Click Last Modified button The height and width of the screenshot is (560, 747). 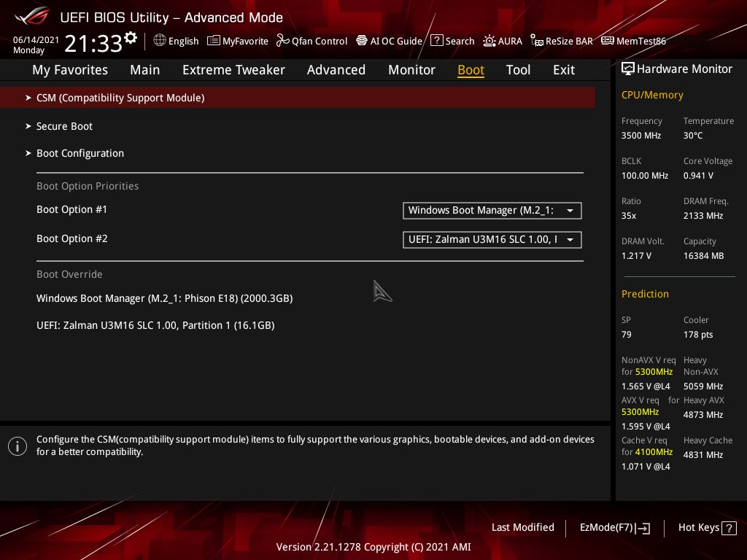point(522,528)
